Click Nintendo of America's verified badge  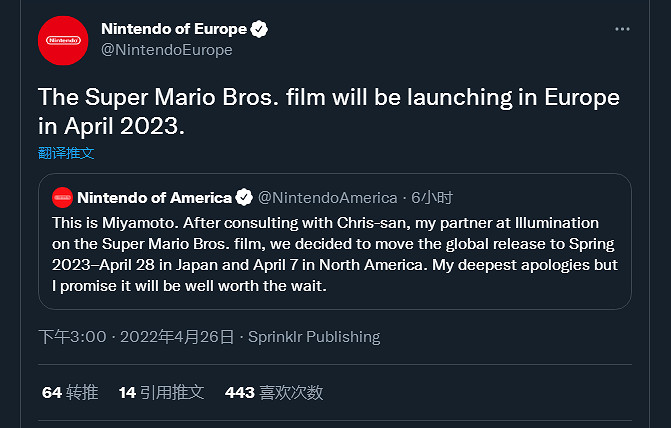point(246,197)
